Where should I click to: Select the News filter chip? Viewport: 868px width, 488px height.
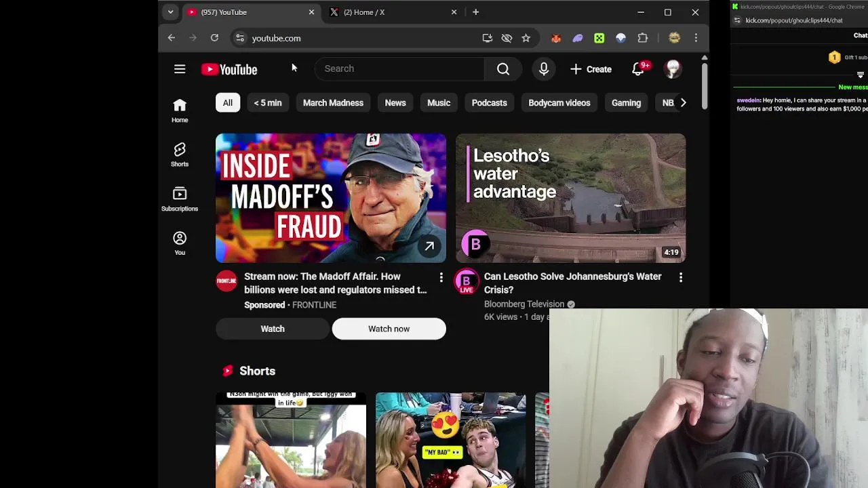click(395, 103)
